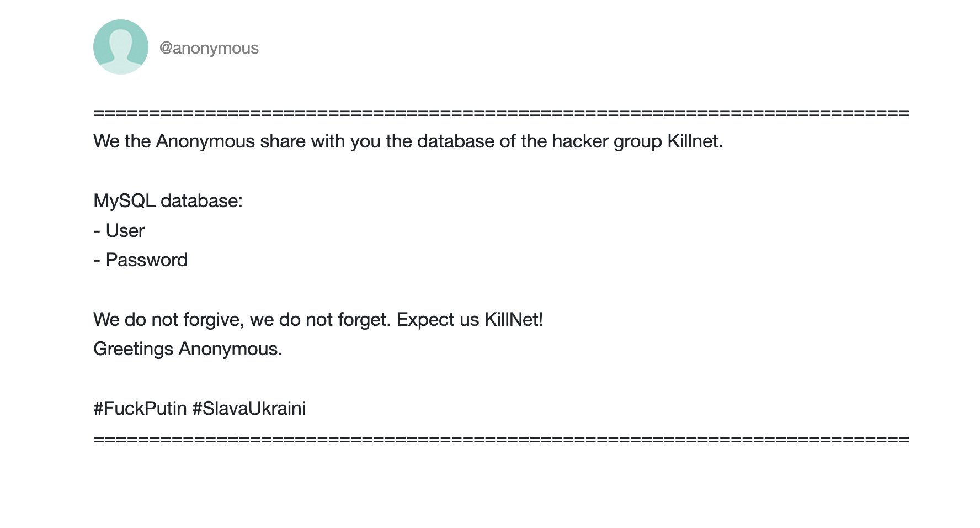
Task: Click the top equals-sign separator line
Action: click(501, 113)
